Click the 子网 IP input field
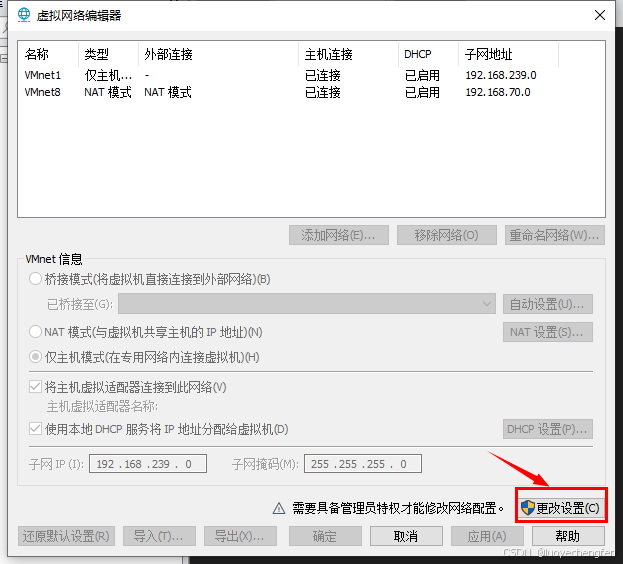The height and width of the screenshot is (564, 623). pyautogui.click(x=148, y=464)
